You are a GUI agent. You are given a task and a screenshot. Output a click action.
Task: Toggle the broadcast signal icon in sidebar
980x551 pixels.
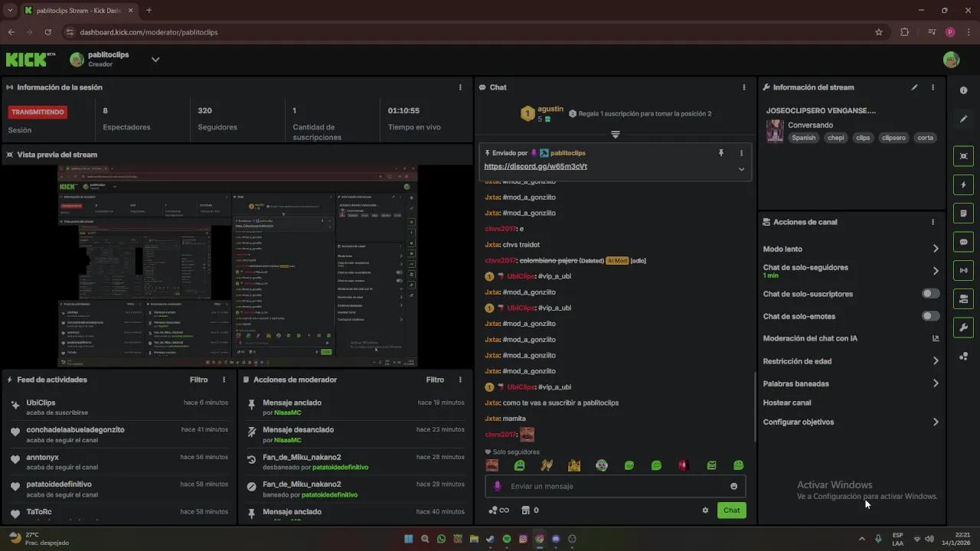(x=963, y=270)
